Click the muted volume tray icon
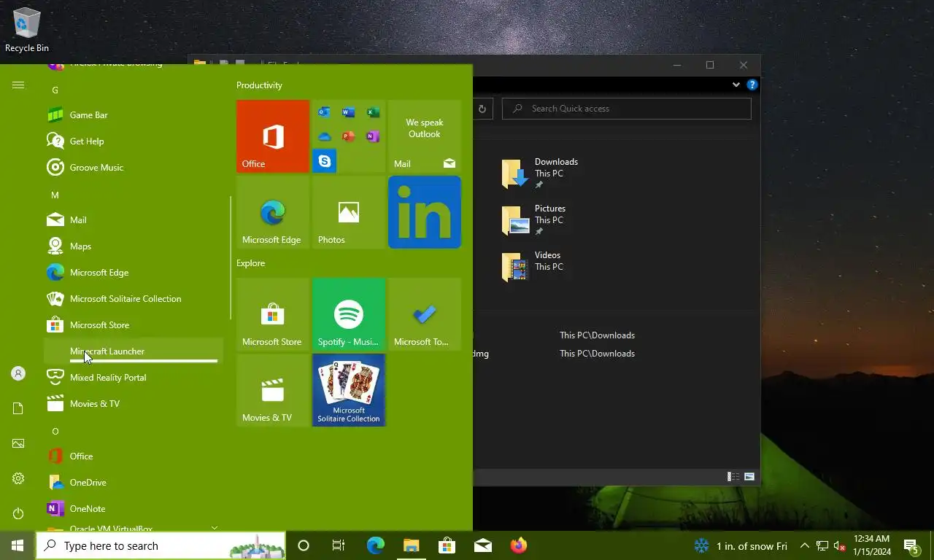Image resolution: width=934 pixels, height=560 pixels. [839, 546]
